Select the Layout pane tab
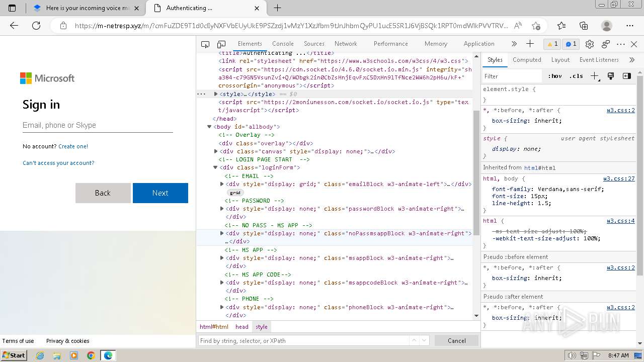The image size is (644, 362). click(x=560, y=60)
